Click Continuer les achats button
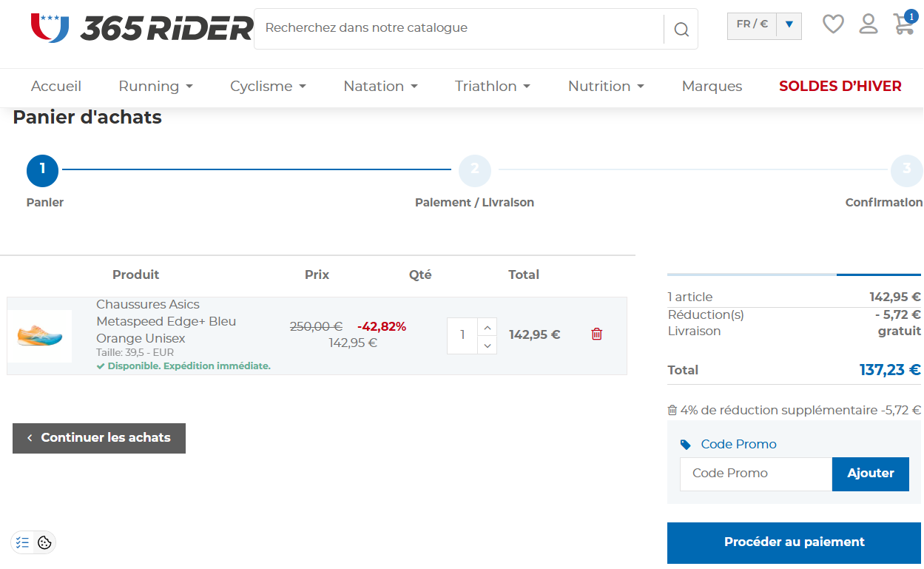This screenshot has width=924, height=569. coord(98,438)
